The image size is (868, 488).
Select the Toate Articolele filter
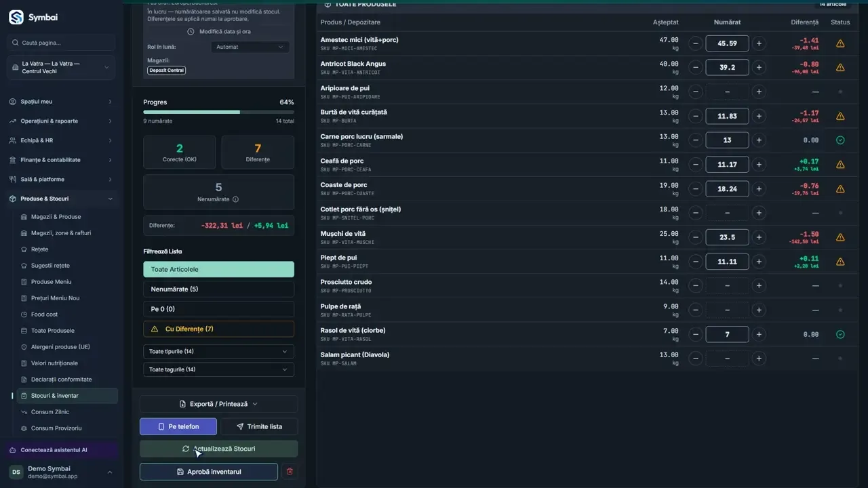tap(218, 269)
